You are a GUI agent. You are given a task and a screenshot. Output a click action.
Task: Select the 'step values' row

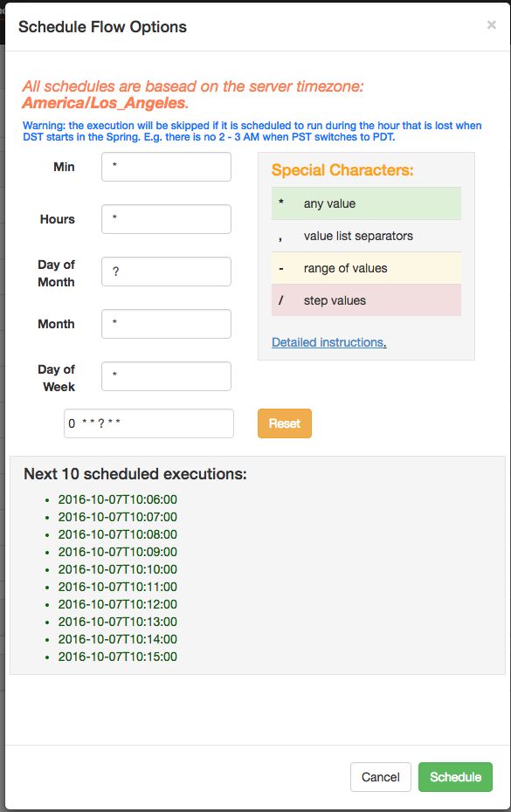point(366,300)
